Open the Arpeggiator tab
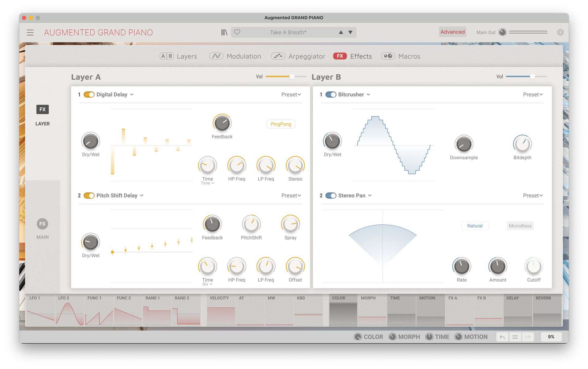This screenshot has width=588, height=369. point(298,56)
